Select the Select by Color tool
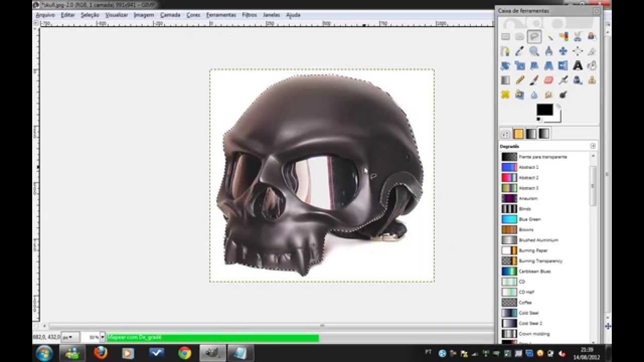 [563, 37]
